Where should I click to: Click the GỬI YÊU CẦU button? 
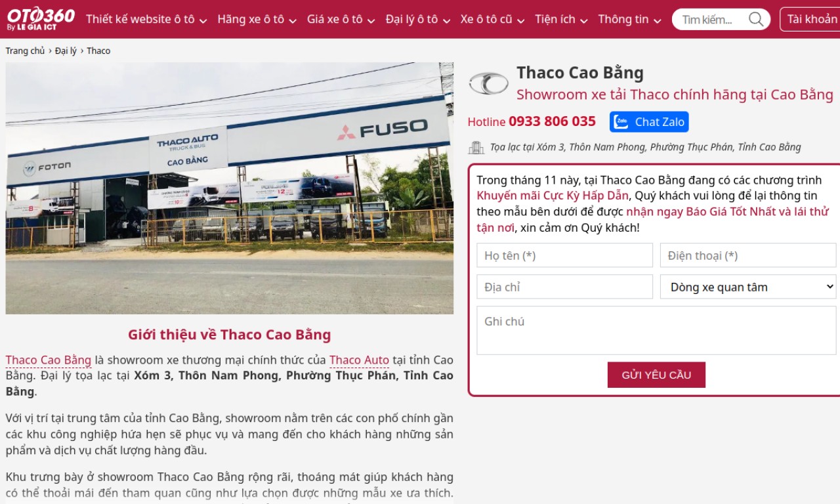656,375
